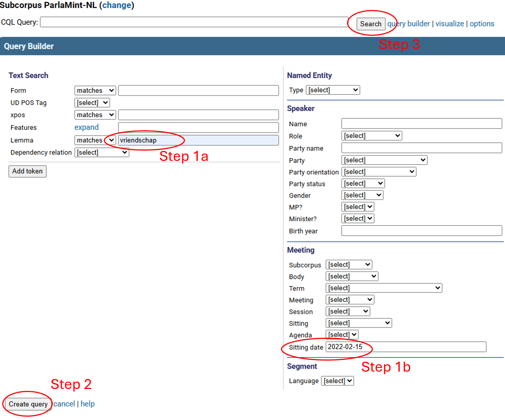This screenshot has width=505, height=420.
Task: Expand the Features options
Action: click(x=86, y=127)
